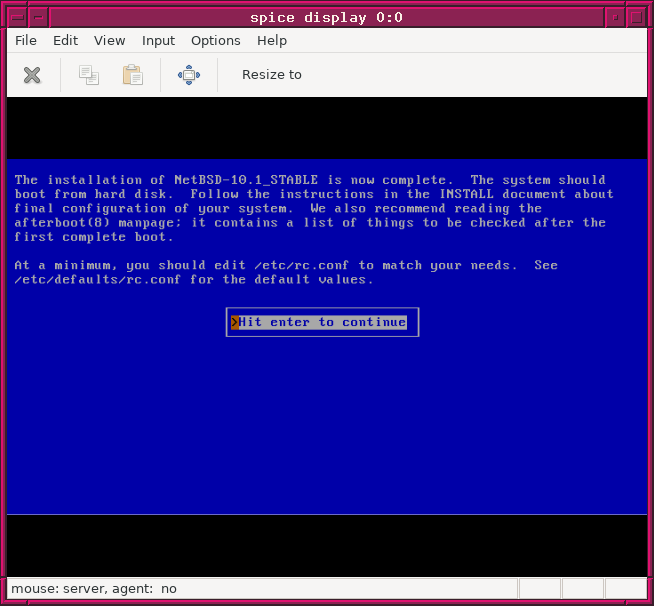Select "Hit enter to continue" in installer
Image resolution: width=654 pixels, height=606 pixels.
(x=322, y=322)
